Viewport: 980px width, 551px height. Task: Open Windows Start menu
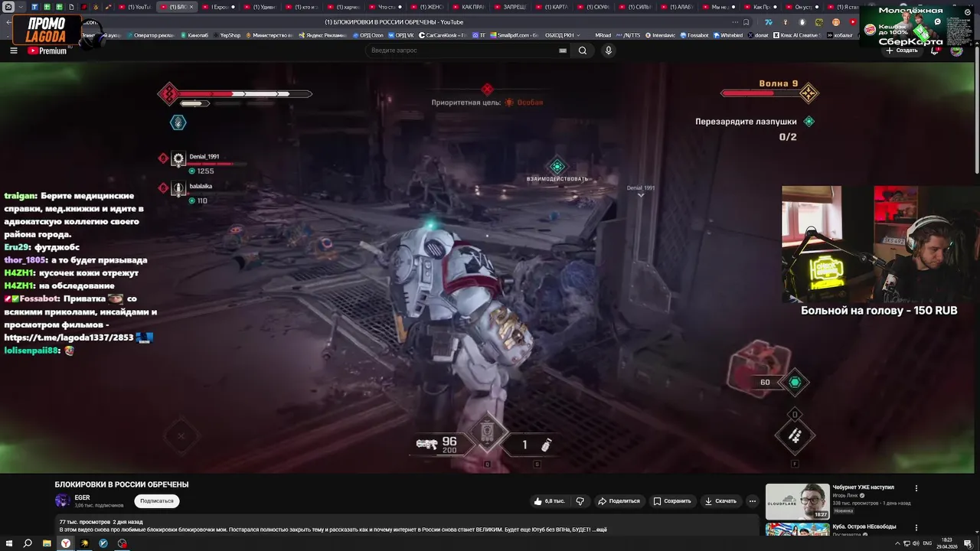point(8,543)
